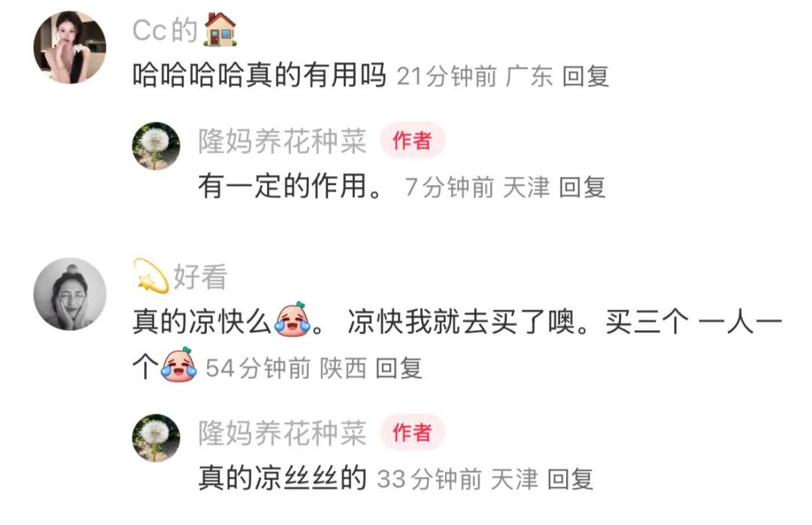Screen dimensions: 812x525
Task: Open the Cc的 user's profile avatar
Action: pos(70,47)
